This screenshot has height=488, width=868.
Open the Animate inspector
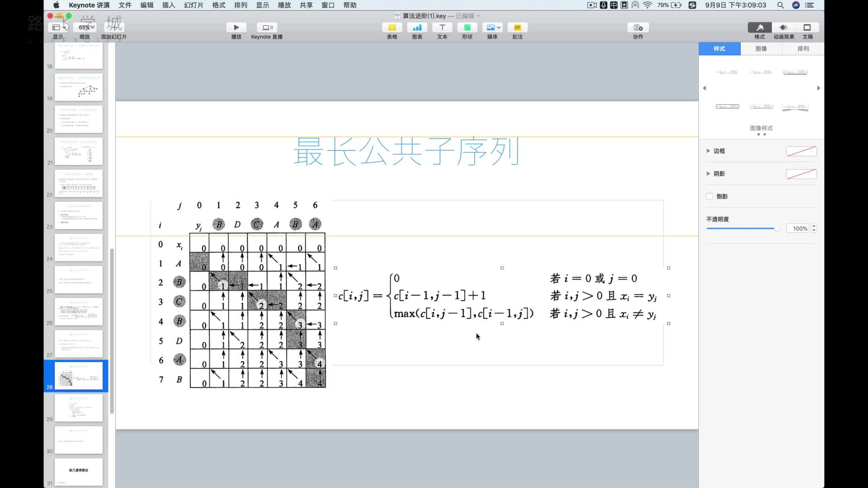pos(783,28)
